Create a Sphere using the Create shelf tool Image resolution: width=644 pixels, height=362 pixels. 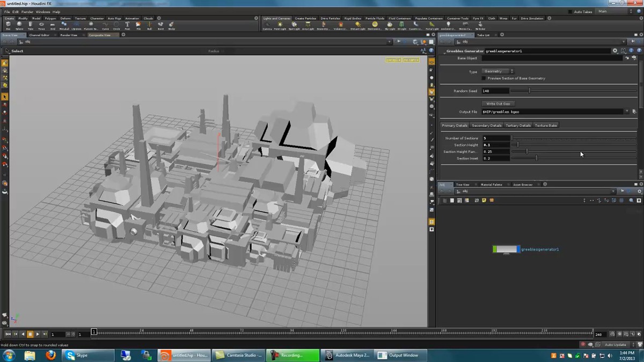pos(19,24)
